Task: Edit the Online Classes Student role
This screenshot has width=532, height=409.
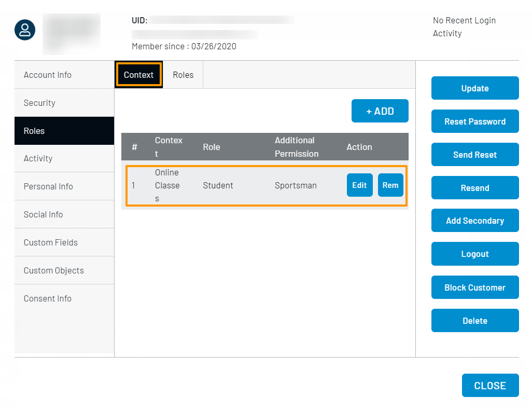Action: tap(359, 185)
